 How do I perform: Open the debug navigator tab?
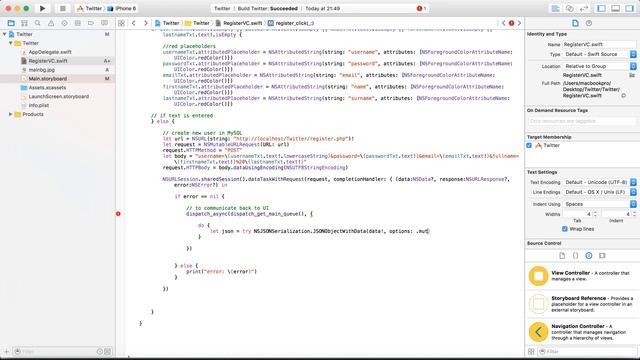click(78, 23)
